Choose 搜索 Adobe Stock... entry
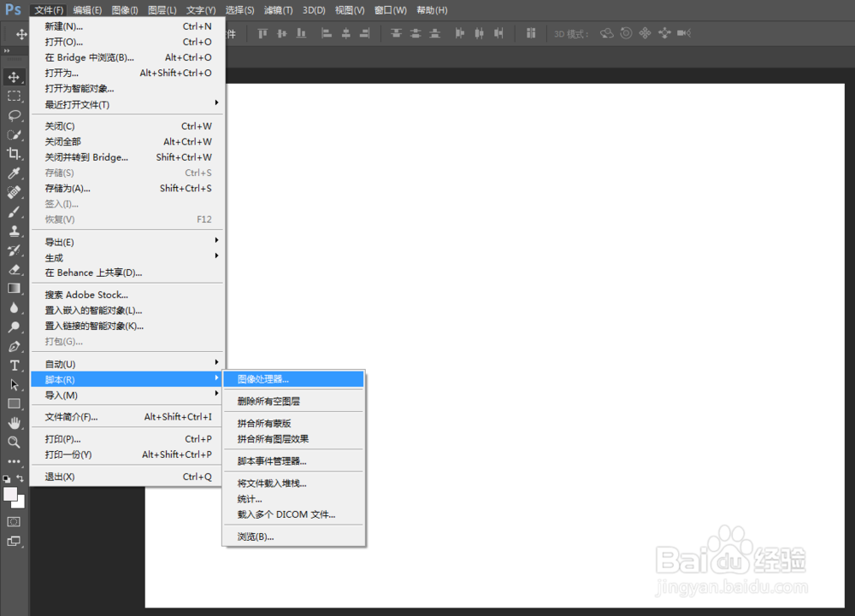Screen dimensions: 855x616 [x=127, y=296]
